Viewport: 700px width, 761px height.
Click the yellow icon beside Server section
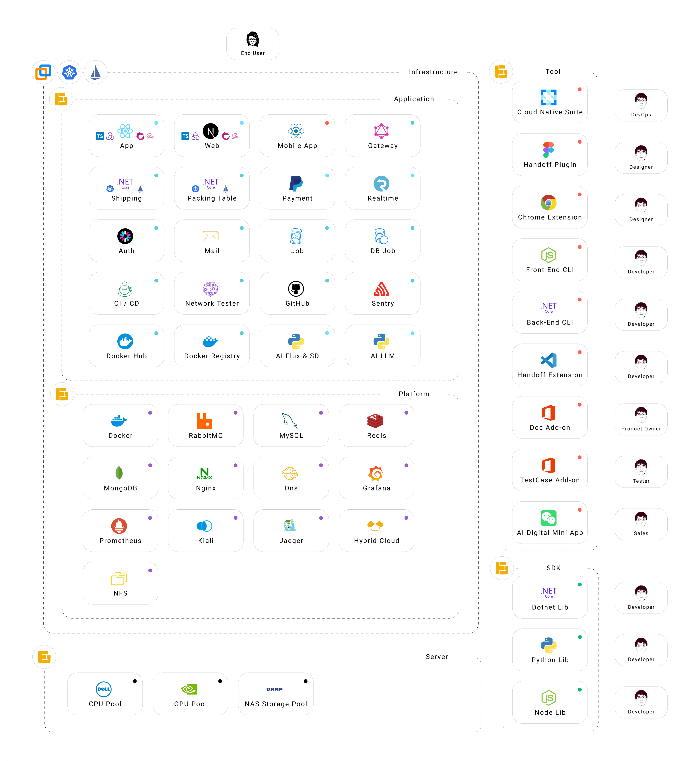pyautogui.click(x=44, y=657)
